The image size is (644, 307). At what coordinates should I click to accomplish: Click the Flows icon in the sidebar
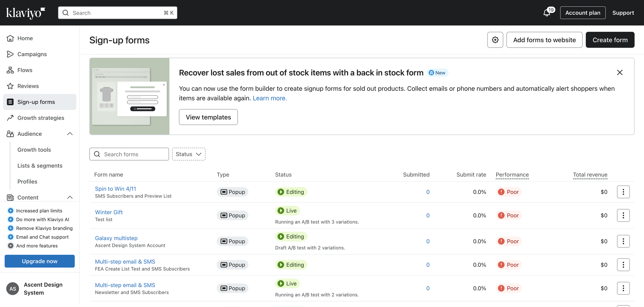click(x=10, y=70)
